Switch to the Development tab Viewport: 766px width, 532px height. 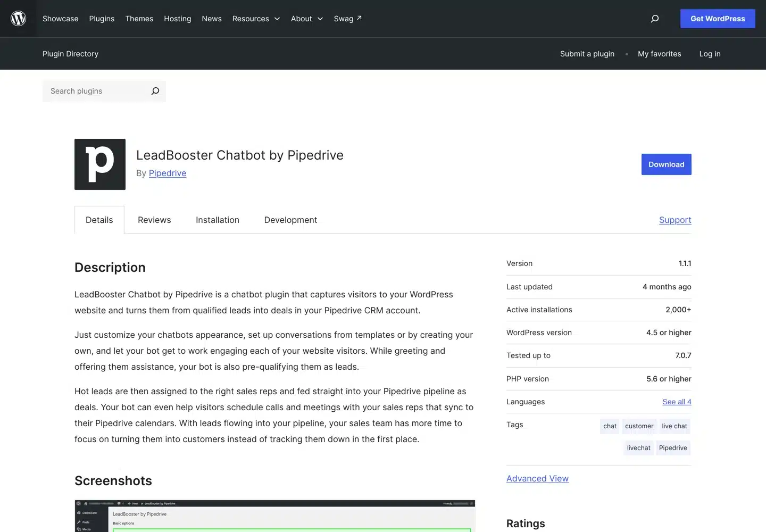point(290,220)
